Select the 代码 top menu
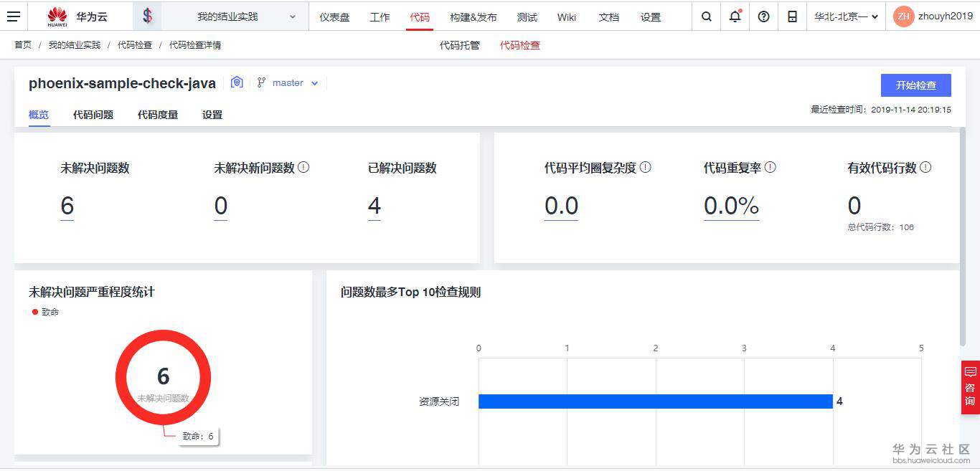 click(420, 17)
